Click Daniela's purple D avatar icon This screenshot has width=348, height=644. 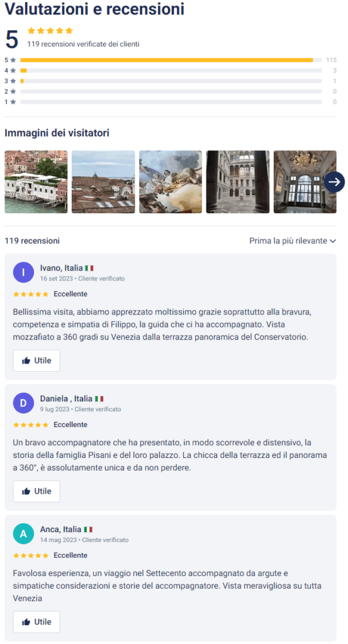pos(23,403)
